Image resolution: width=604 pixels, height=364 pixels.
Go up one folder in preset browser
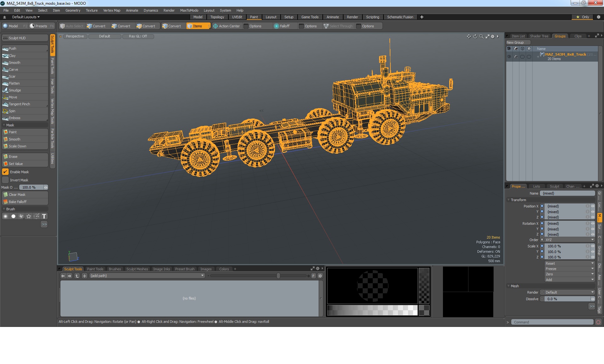77,276
